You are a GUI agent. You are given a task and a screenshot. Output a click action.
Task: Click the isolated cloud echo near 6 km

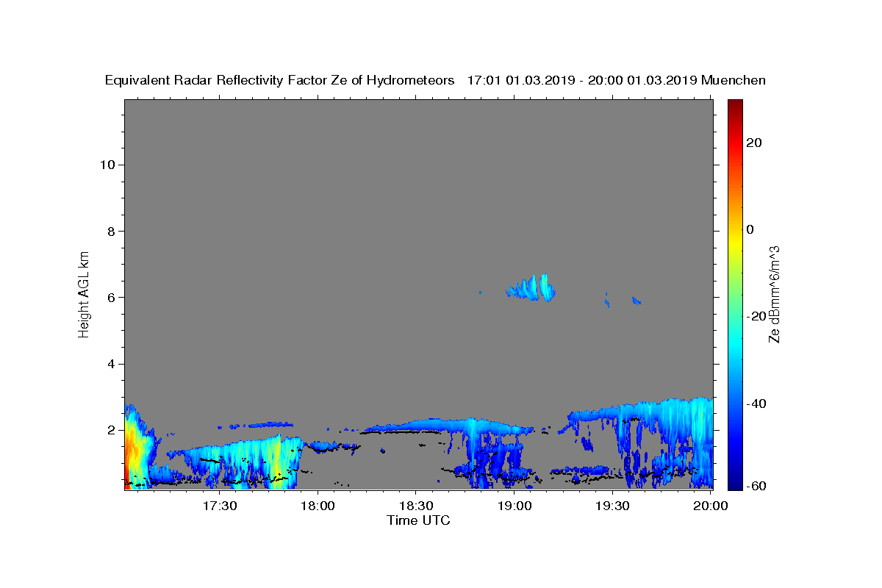click(x=531, y=288)
